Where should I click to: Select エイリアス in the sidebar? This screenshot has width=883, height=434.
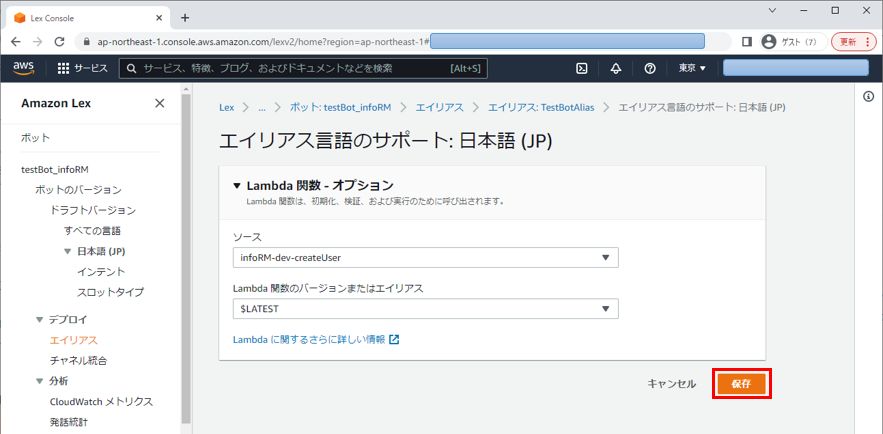[74, 340]
